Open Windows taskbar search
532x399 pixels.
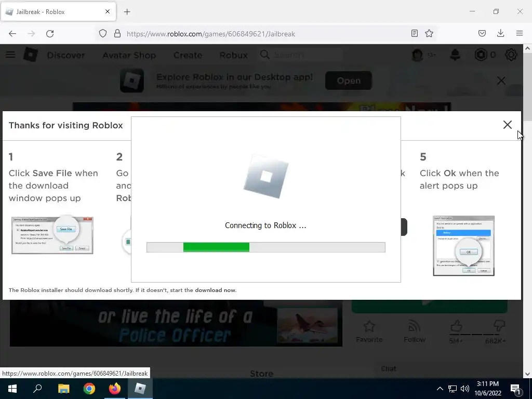pos(37,389)
